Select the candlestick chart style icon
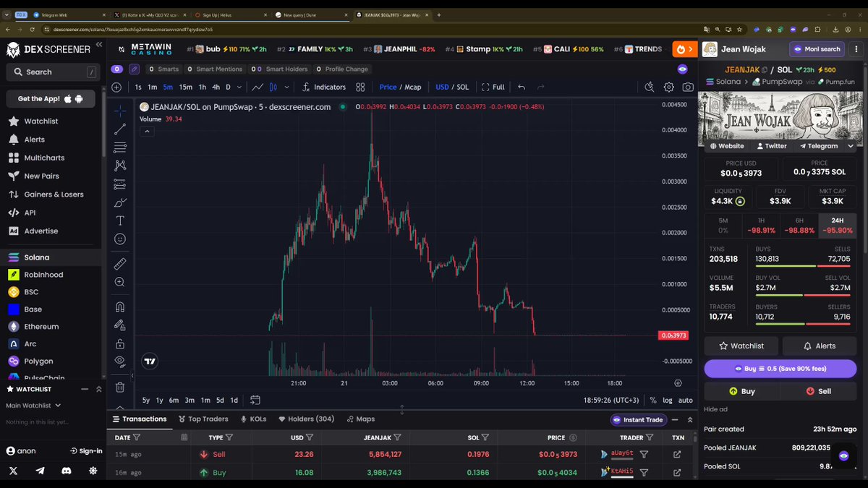This screenshot has height=488, width=868. click(x=273, y=87)
